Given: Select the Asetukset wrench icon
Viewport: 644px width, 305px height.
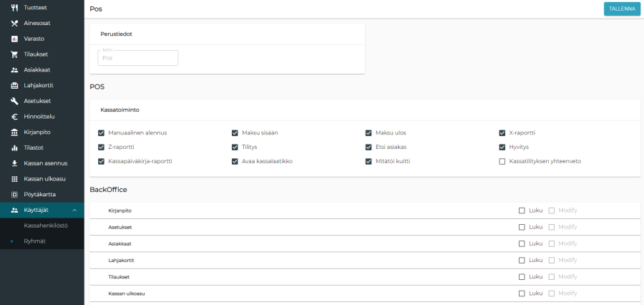Looking at the screenshot, I should pyautogui.click(x=14, y=101).
